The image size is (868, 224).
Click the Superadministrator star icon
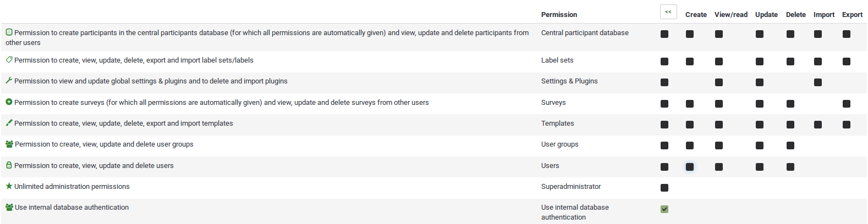point(9,186)
